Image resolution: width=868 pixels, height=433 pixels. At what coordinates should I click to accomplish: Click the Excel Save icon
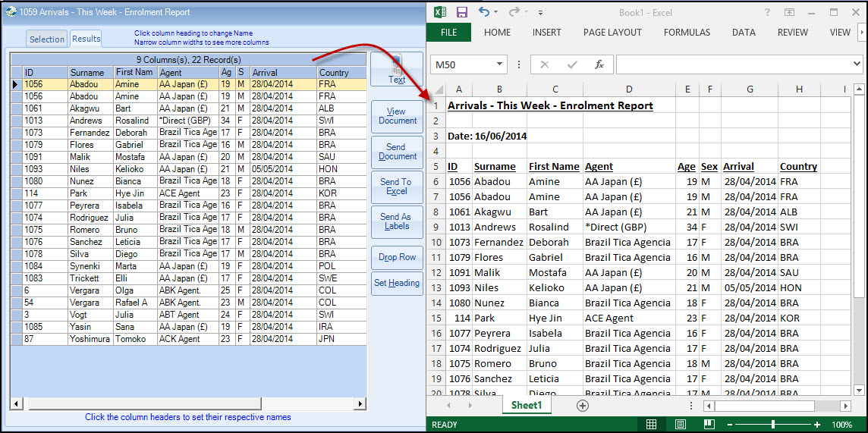click(x=462, y=12)
